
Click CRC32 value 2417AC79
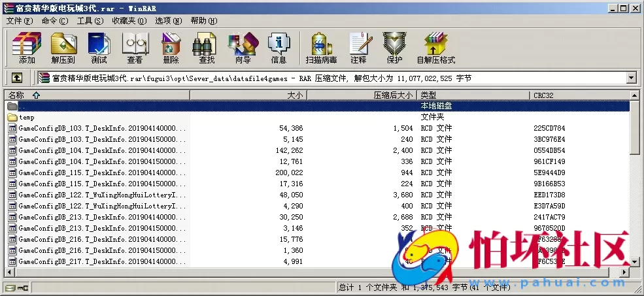click(x=549, y=217)
